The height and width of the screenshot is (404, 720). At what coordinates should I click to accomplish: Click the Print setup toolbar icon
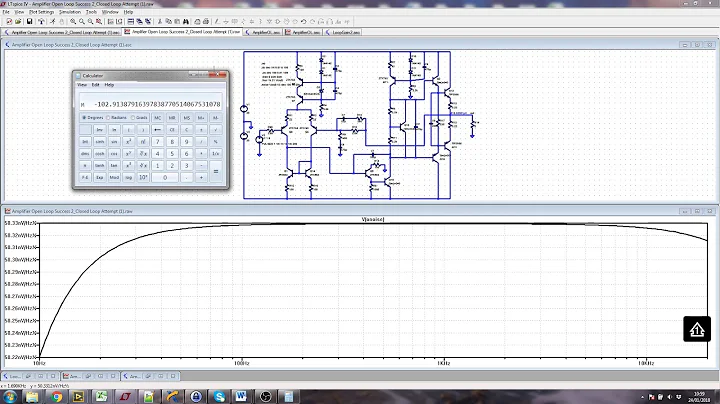coord(197,22)
